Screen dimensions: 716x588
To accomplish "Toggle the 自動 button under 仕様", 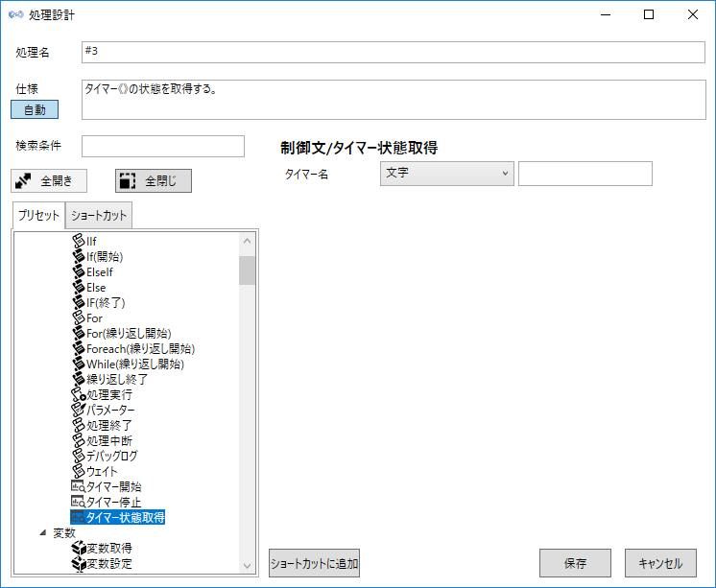I will (x=35, y=109).
